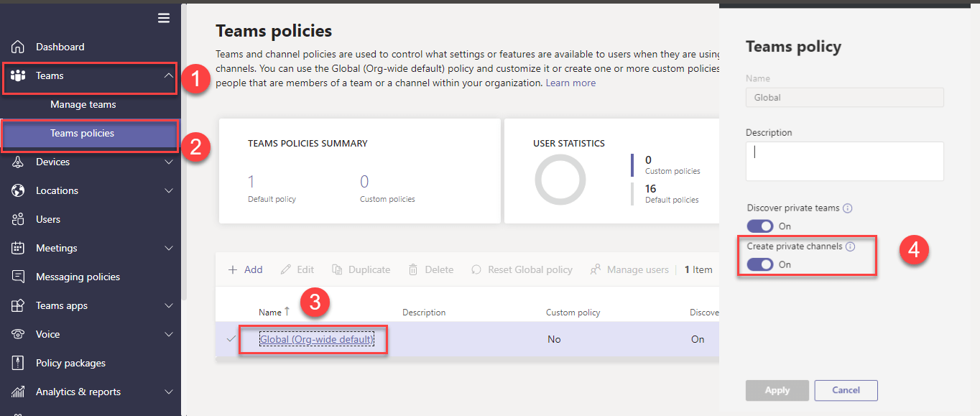Viewport: 980px width, 416px height.
Task: Click the Messaging policies chat icon
Action: 18,277
